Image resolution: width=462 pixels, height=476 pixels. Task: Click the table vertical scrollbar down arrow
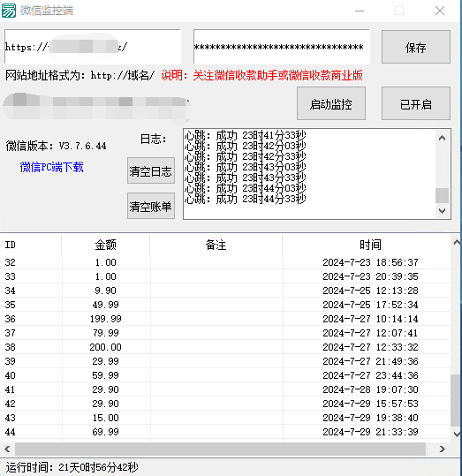coord(456,434)
